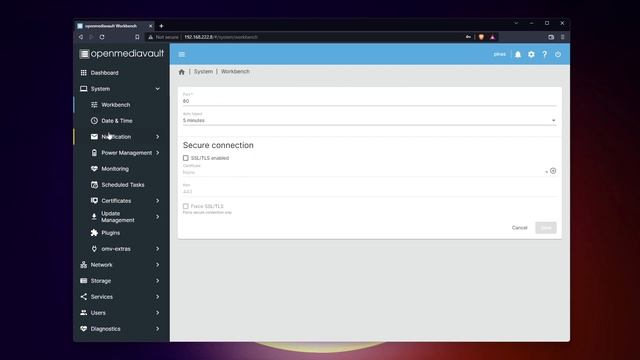640x360 pixels.
Task: Reload the page in browser toolbar
Action: (x=102, y=37)
